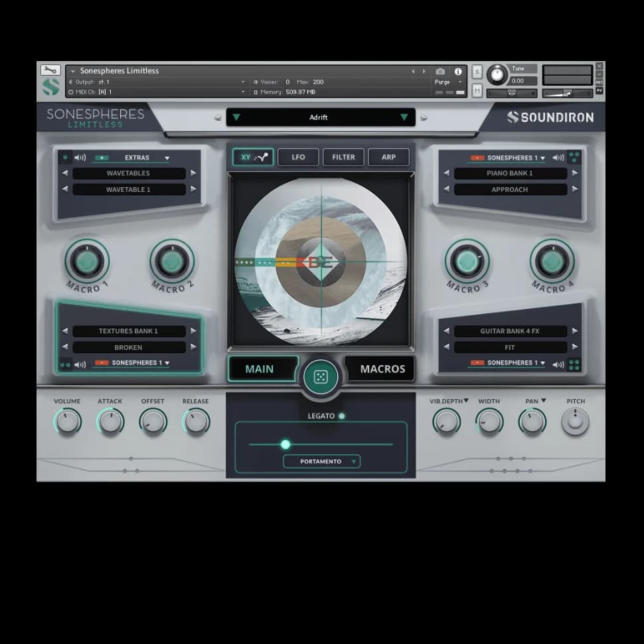Click the wrench instrument edit icon
The width and height of the screenshot is (644, 644).
(50, 70)
